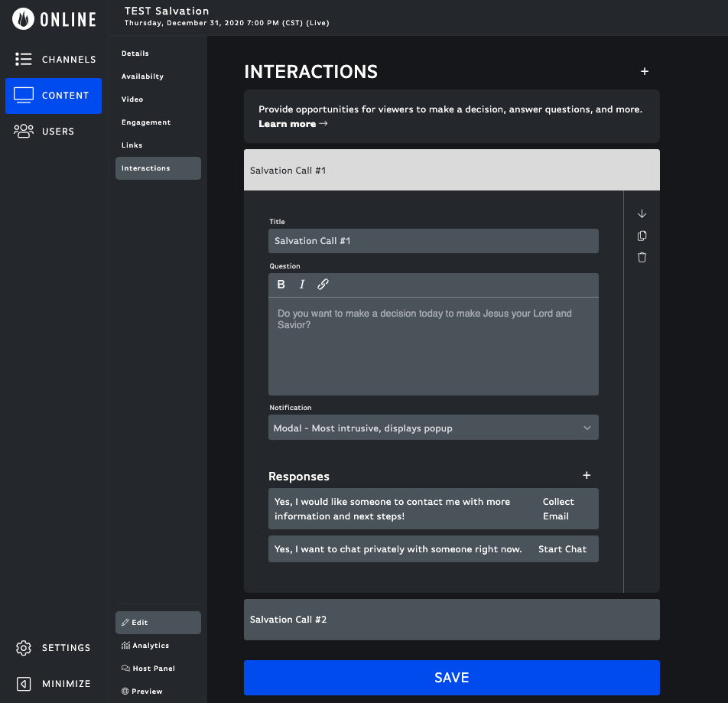Switch to the Video tab
Image resolution: width=728 pixels, height=703 pixels.
pos(158,99)
